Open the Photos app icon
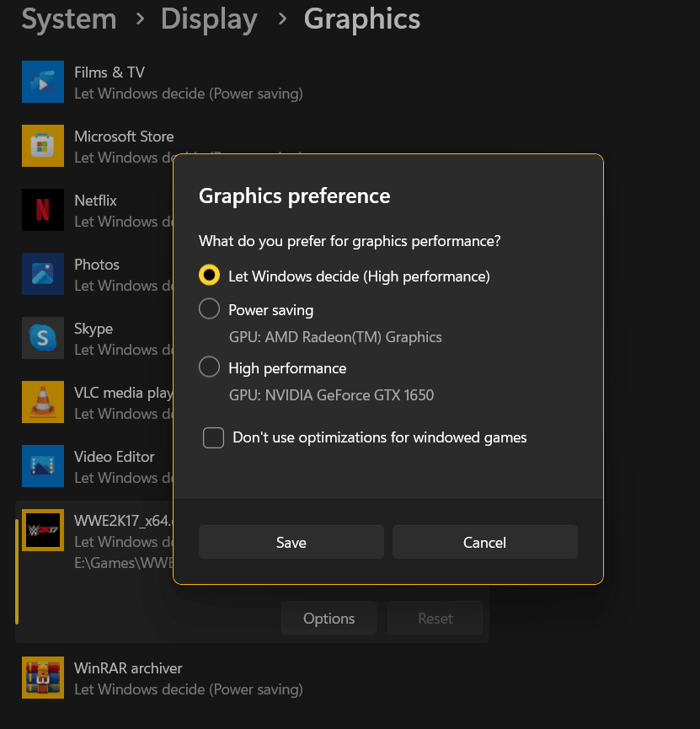 pyautogui.click(x=43, y=274)
